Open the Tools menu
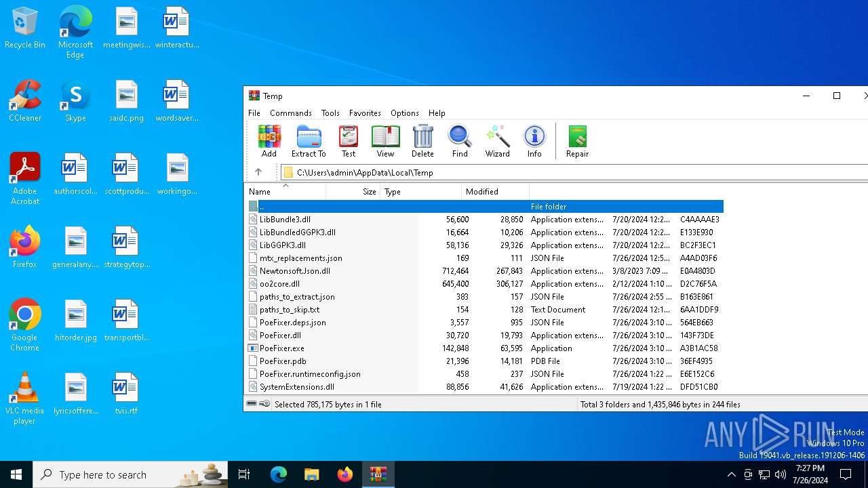Image resolution: width=868 pixels, height=488 pixels. [330, 113]
